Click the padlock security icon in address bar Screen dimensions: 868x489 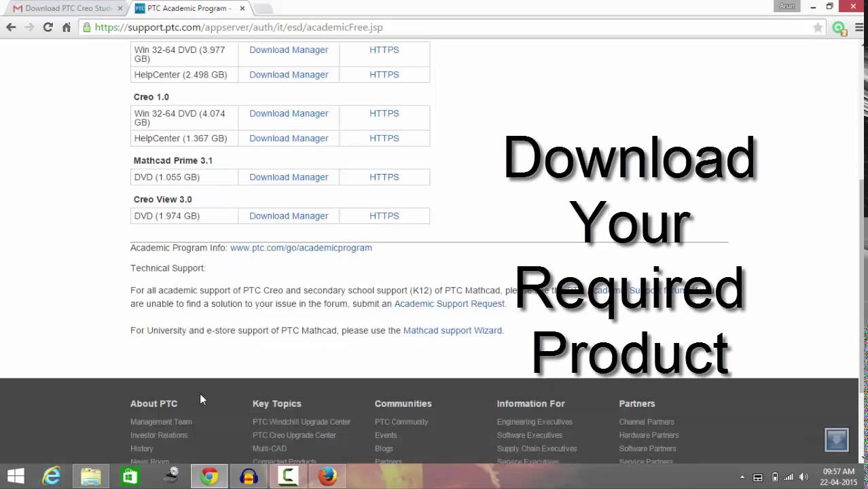(x=86, y=27)
